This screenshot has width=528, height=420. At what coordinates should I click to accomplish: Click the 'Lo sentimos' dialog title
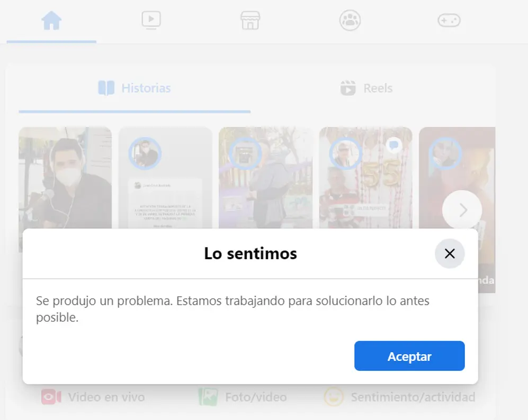pyautogui.click(x=250, y=253)
